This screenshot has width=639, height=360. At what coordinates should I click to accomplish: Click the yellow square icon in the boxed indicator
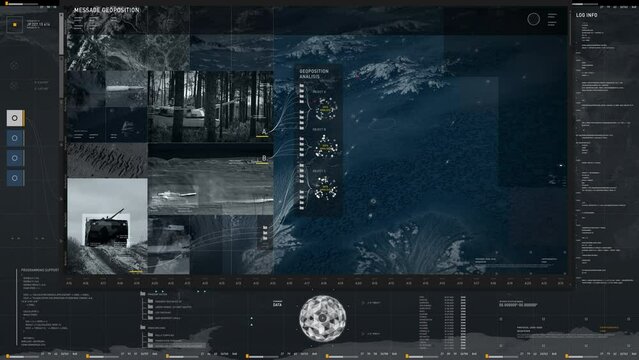15,25
